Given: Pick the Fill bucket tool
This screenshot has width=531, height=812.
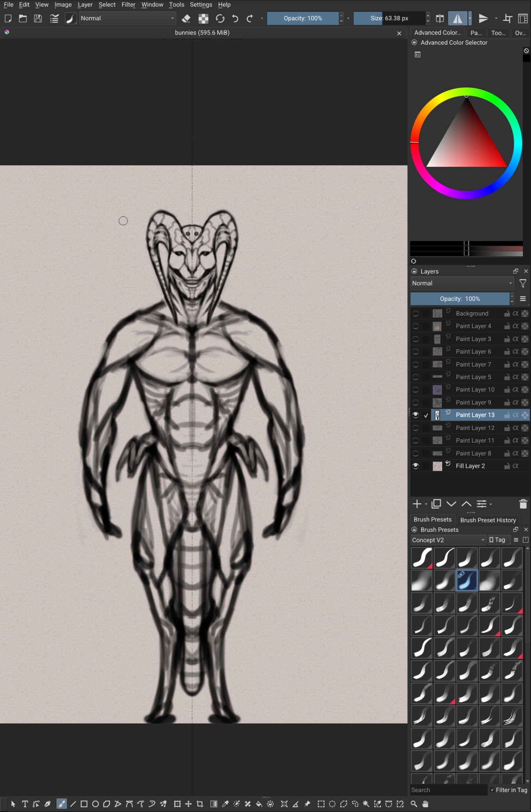Looking at the screenshot, I should [x=259, y=804].
